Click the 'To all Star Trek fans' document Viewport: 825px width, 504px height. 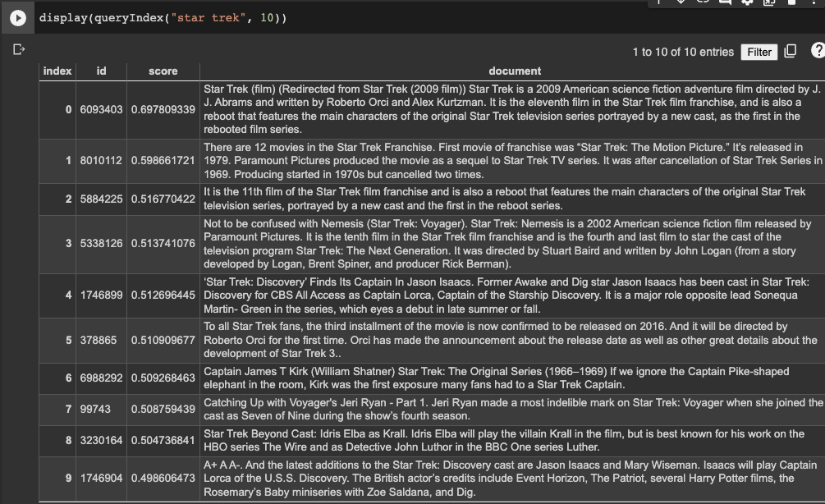click(x=512, y=340)
